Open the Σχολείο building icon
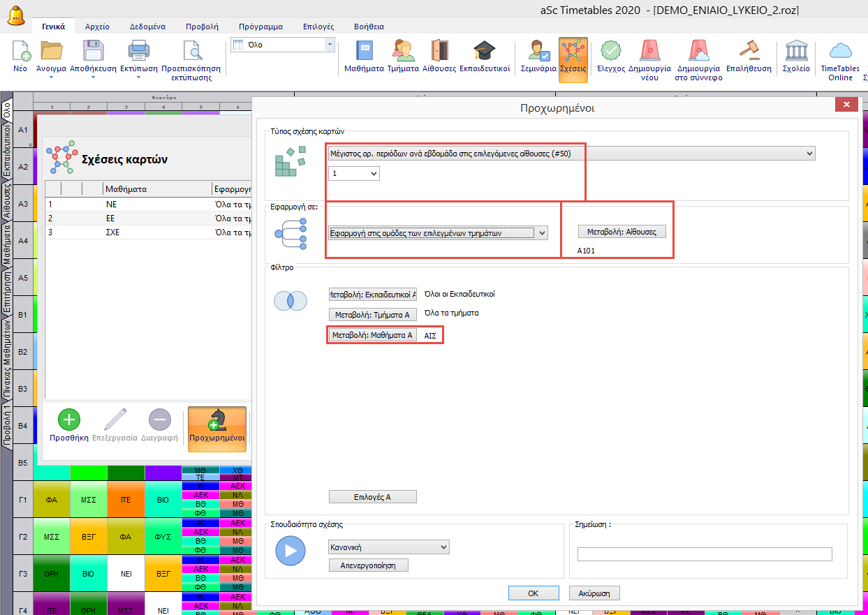The image size is (868, 615). coord(795,52)
